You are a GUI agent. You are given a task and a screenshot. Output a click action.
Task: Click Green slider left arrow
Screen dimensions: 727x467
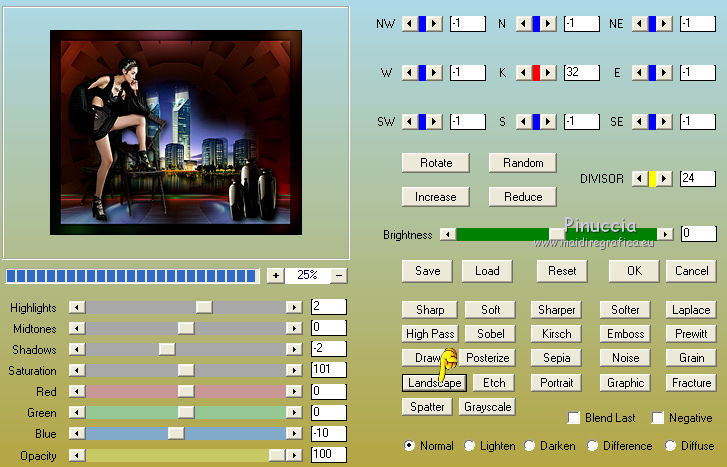coord(77,412)
